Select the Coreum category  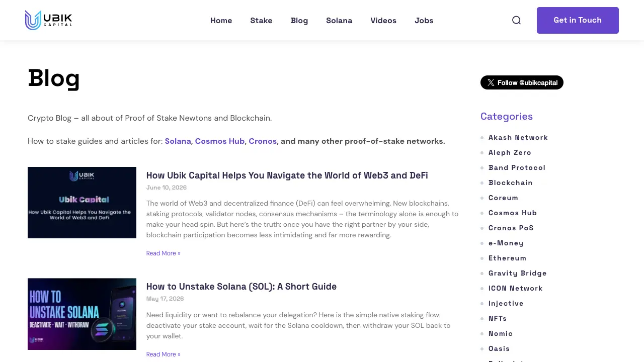point(503,198)
